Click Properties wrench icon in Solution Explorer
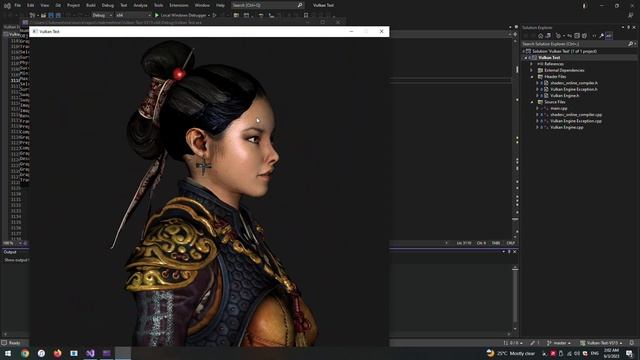Screen dimensions: 640x360 (602, 36)
